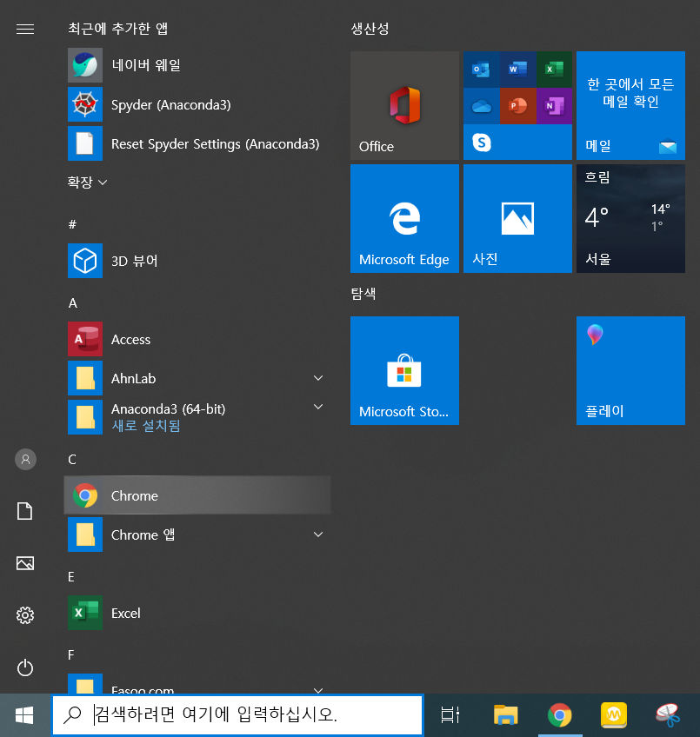This screenshot has width=700, height=737.
Task: Open Documents from the left rail
Action: [25, 511]
